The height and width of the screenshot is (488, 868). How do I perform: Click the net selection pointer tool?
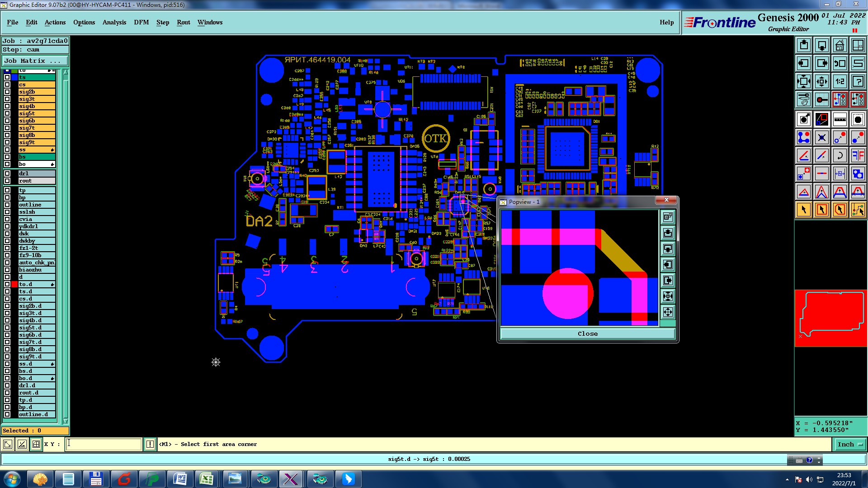click(858, 210)
